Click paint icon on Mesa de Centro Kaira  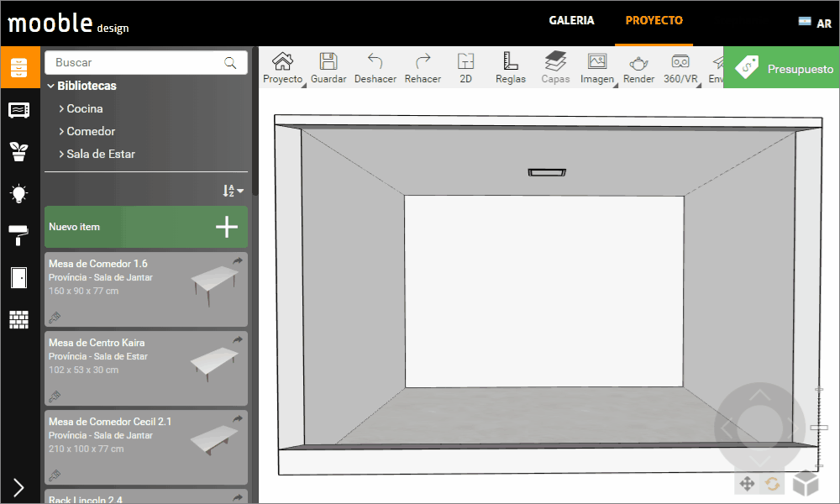pos(54,396)
